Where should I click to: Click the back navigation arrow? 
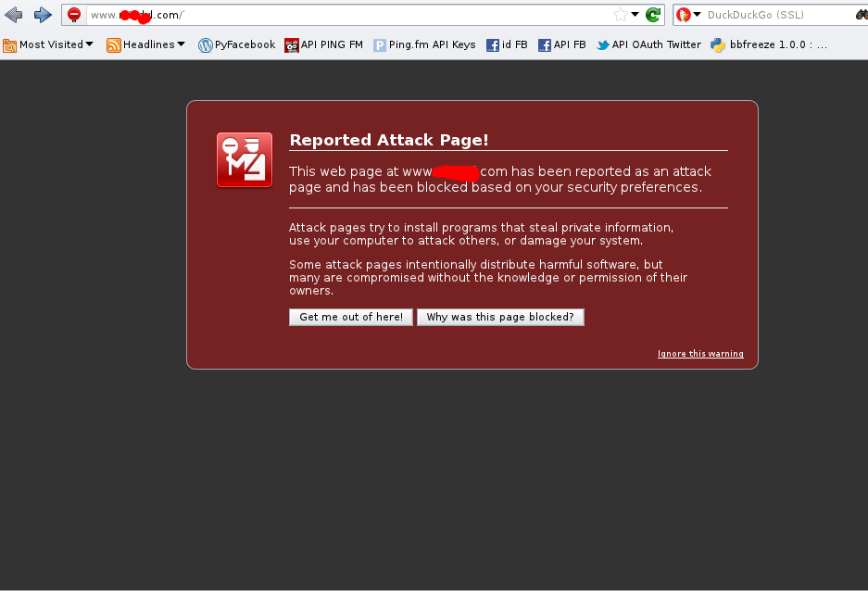13,14
